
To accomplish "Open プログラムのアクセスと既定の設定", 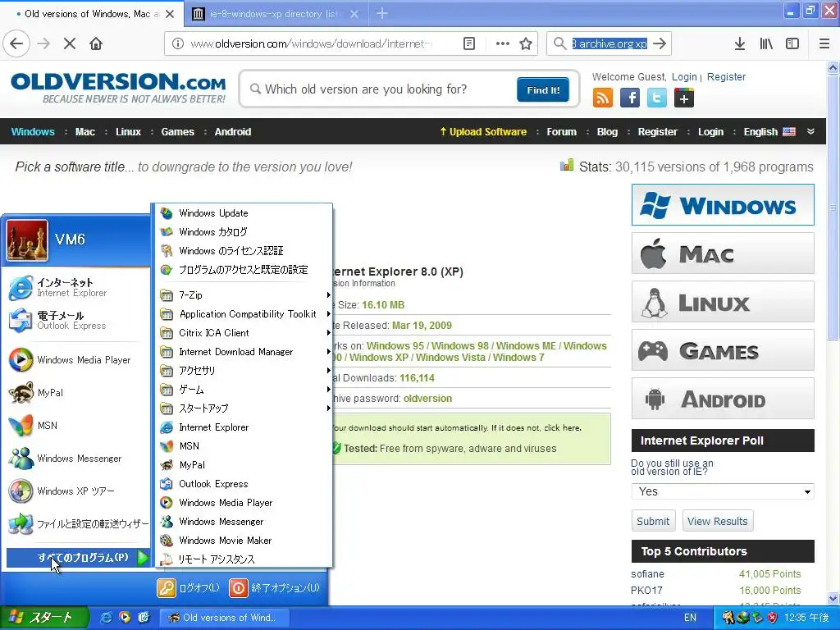I will [244, 270].
